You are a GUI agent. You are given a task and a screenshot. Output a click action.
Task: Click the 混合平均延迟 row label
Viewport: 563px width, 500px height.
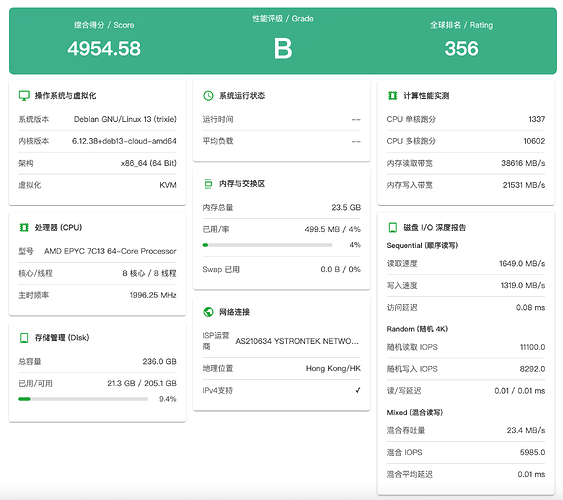tap(410, 475)
